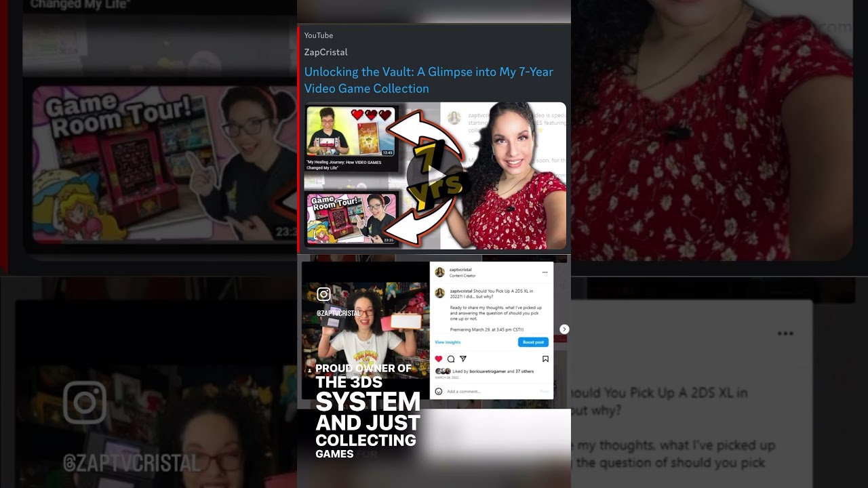Click the Instagram logo on the photo
The height and width of the screenshot is (488, 868).
[323, 294]
